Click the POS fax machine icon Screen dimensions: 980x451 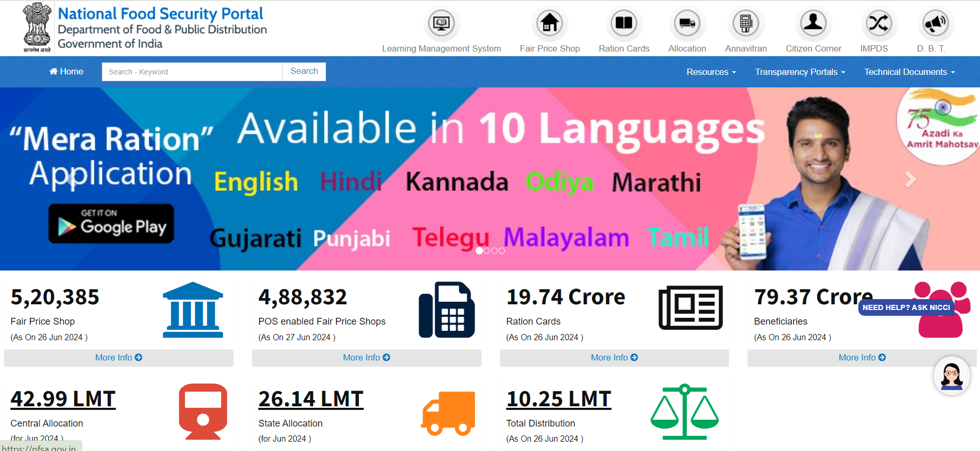pyautogui.click(x=447, y=310)
